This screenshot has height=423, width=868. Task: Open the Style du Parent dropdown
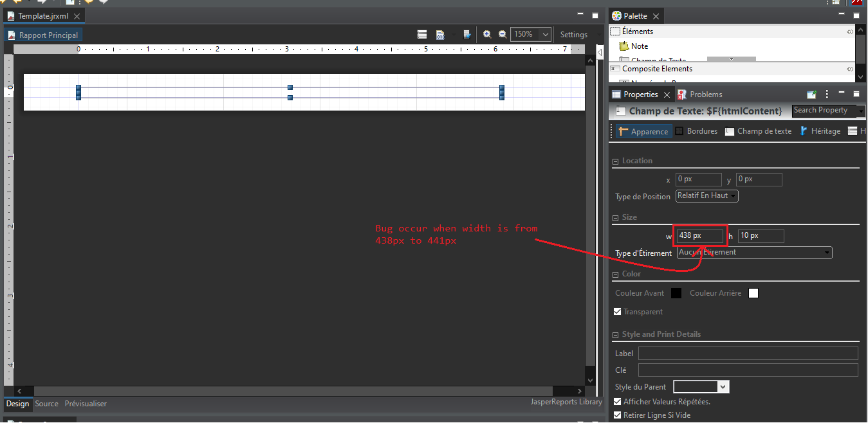pos(724,386)
